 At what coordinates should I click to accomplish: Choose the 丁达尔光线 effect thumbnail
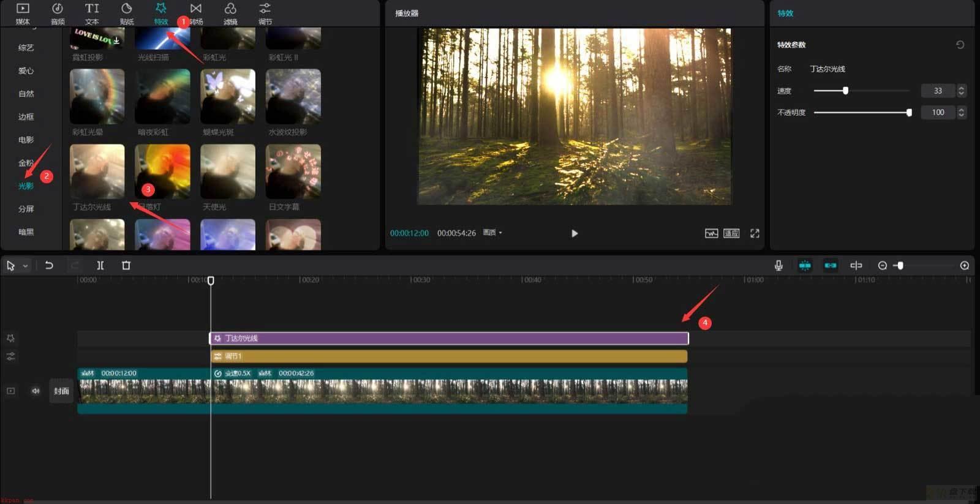[x=97, y=171]
